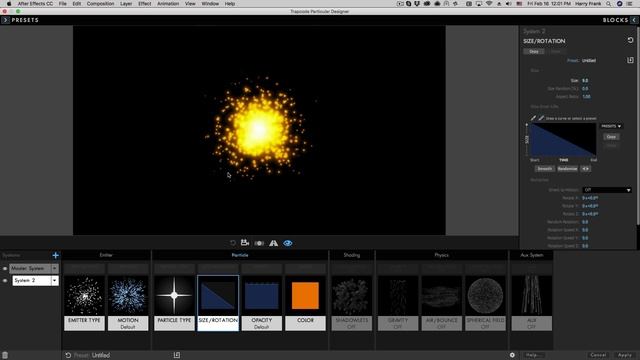Viewport: 640px width, 360px height.
Task: Save preset icon in bottom bar
Action: tap(177, 355)
